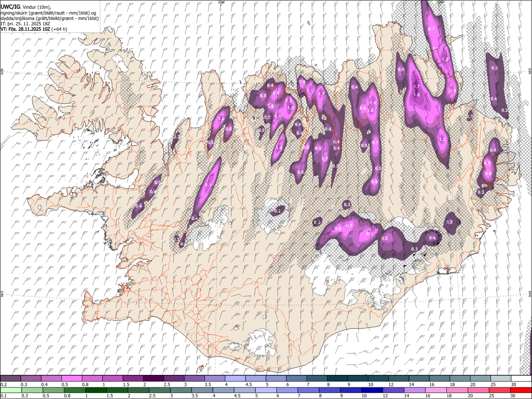
Task: Click the 1.6 snowfall value on the map
Action: point(417,95)
